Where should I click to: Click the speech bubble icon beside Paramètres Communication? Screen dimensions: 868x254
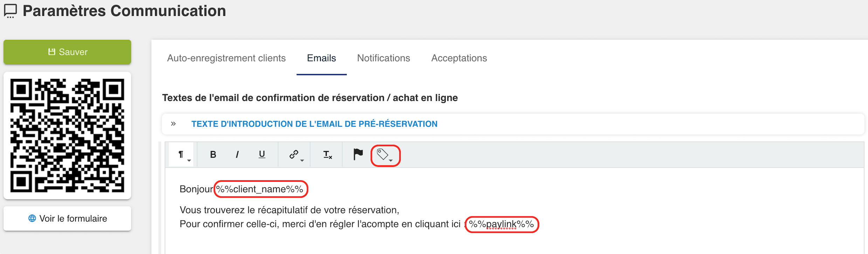coord(10,11)
